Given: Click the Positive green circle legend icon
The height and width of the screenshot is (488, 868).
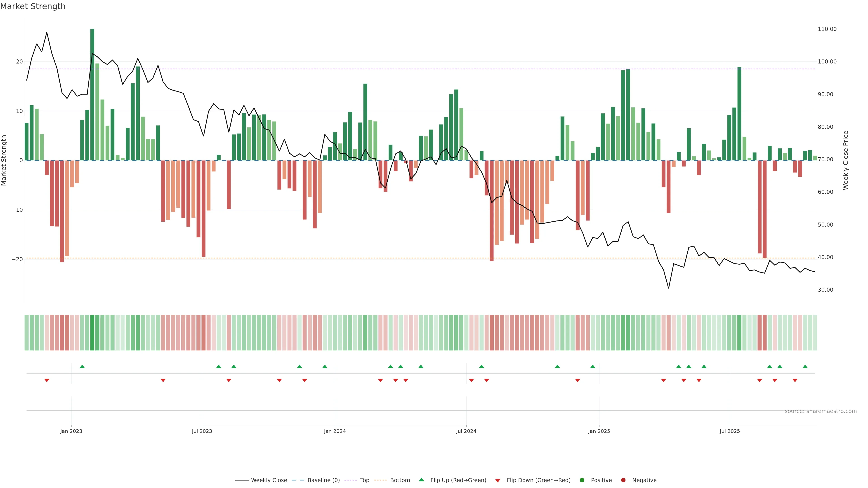Looking at the screenshot, I should click(x=582, y=480).
